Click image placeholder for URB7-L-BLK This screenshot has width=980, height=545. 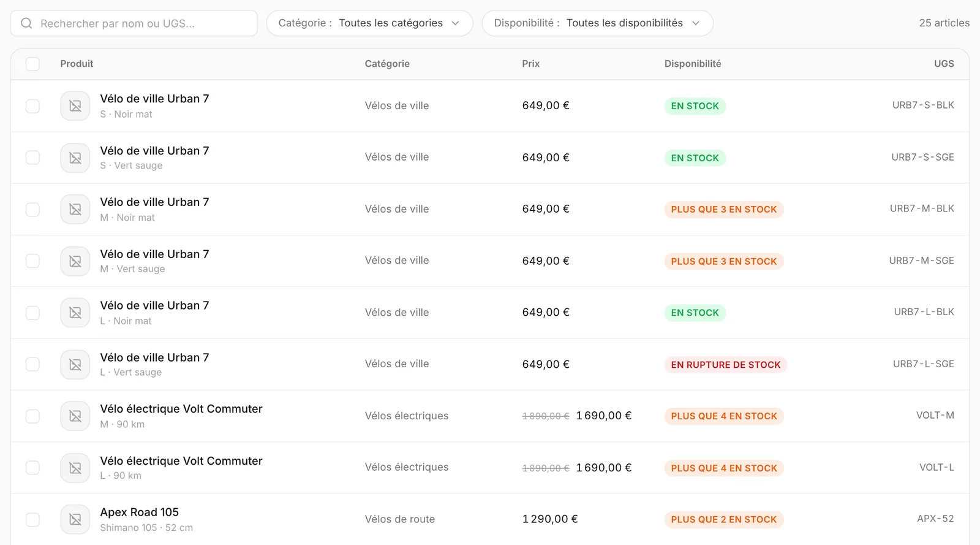[75, 313]
